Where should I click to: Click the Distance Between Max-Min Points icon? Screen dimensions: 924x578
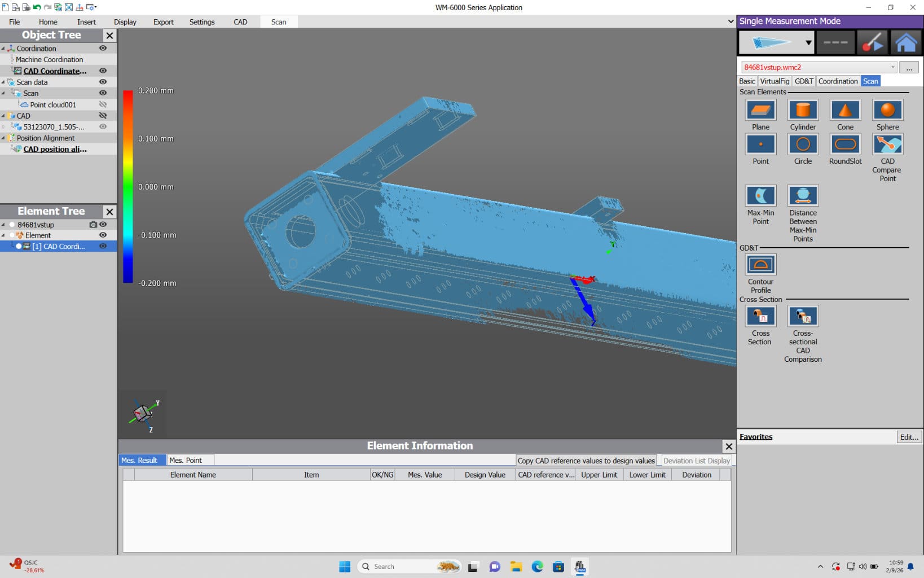pos(802,196)
